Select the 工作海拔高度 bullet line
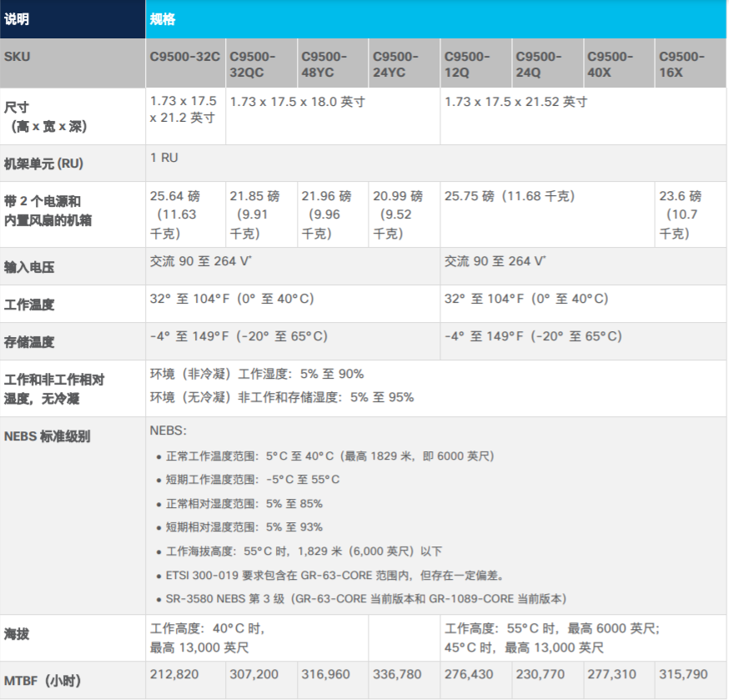The width and height of the screenshot is (729, 700). 299,551
